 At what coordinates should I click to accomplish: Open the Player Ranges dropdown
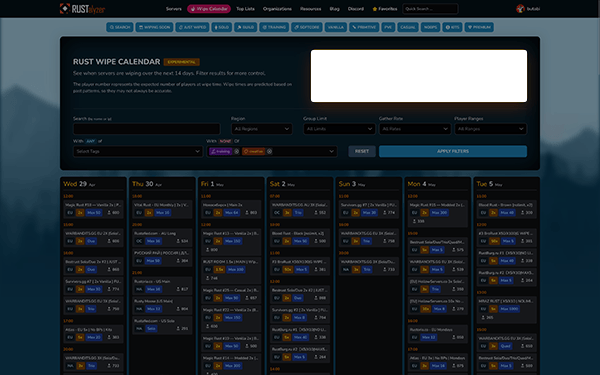(x=491, y=129)
